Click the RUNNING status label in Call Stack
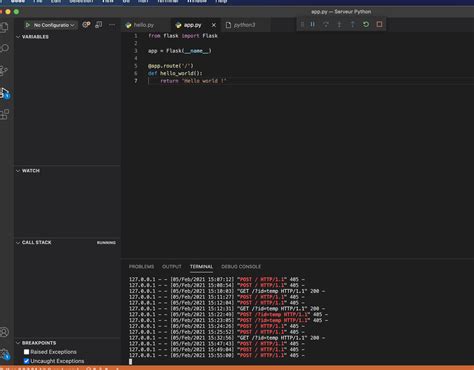This screenshot has width=474, height=370. click(106, 243)
